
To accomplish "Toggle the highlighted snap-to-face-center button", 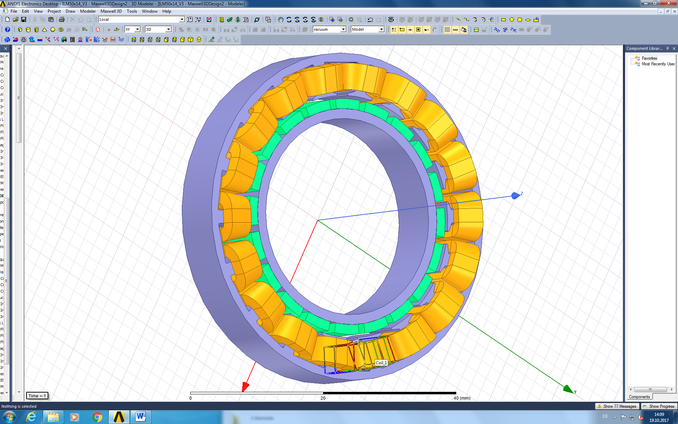I will (x=418, y=29).
